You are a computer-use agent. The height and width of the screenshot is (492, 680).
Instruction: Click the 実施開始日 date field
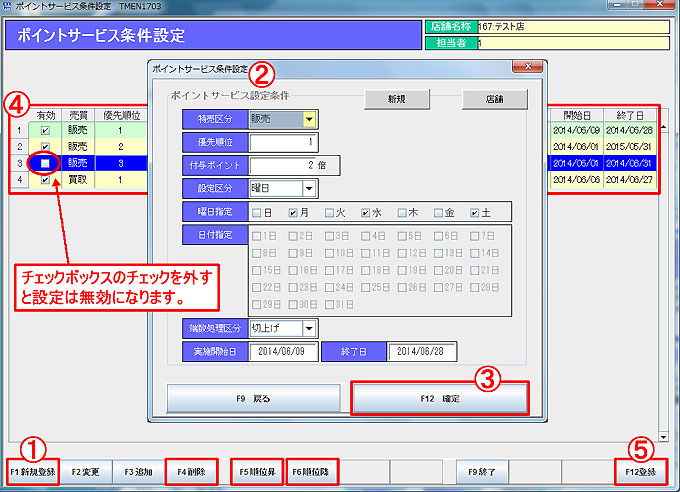283,351
